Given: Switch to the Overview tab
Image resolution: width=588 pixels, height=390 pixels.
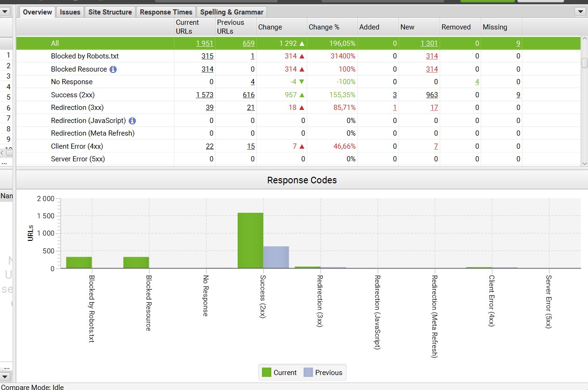Looking at the screenshot, I should click(x=37, y=12).
